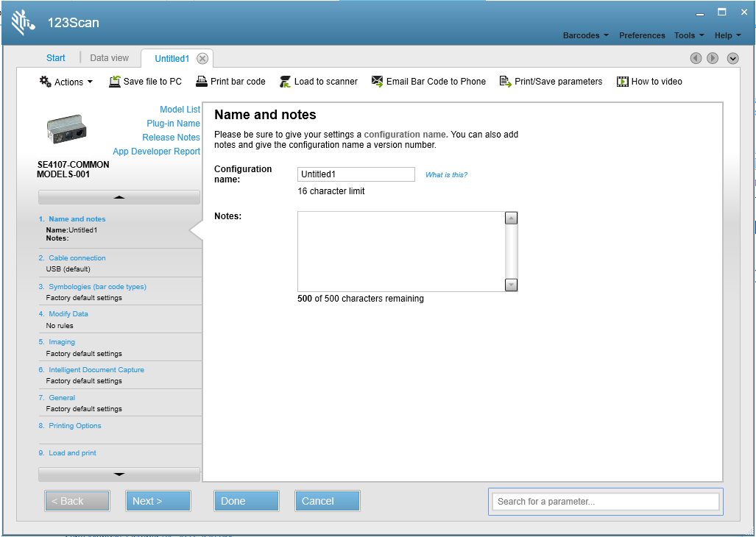Viewport: 756px width, 537px height.
Task: Click the Done button
Action: 247,501
